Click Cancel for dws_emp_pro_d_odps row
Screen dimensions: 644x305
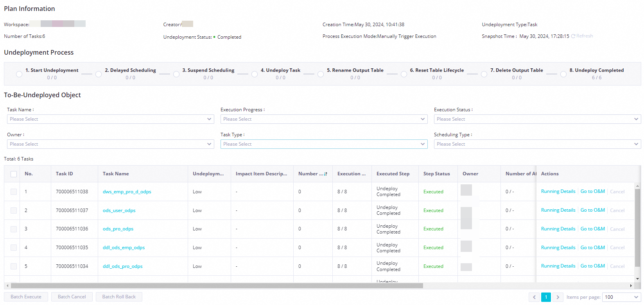617,192
